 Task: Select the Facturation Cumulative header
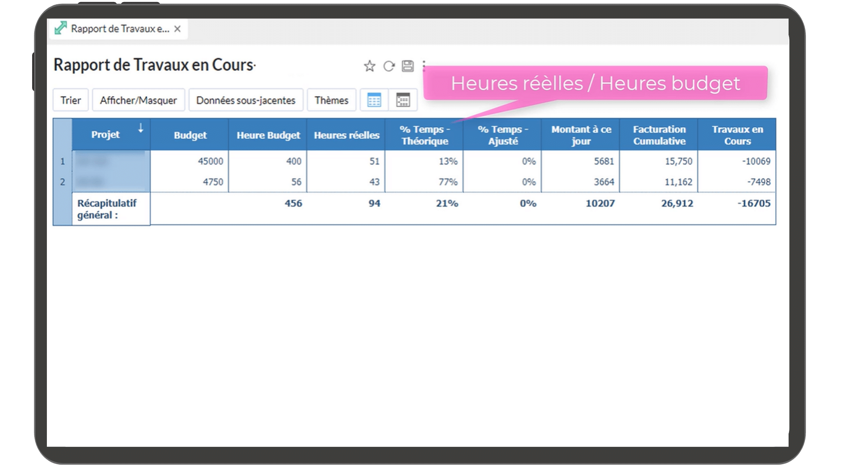point(658,135)
